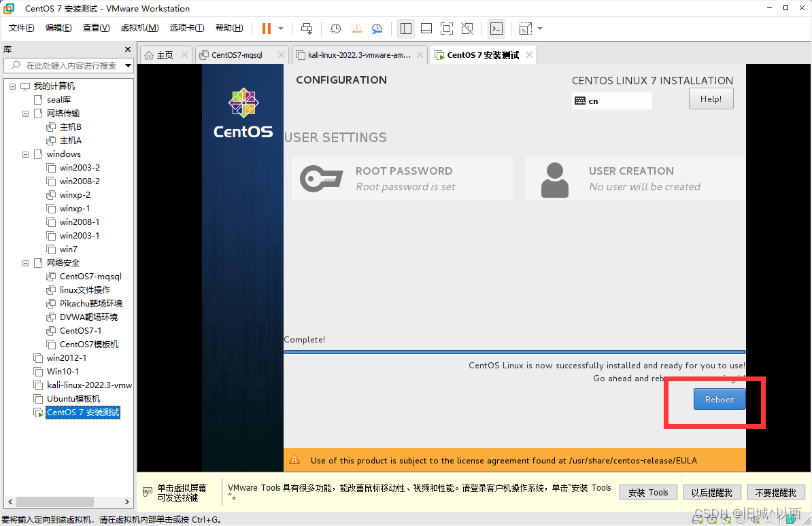This screenshot has height=526, width=812.
Task: Click the 不要提醒我 button
Action: pos(776,492)
